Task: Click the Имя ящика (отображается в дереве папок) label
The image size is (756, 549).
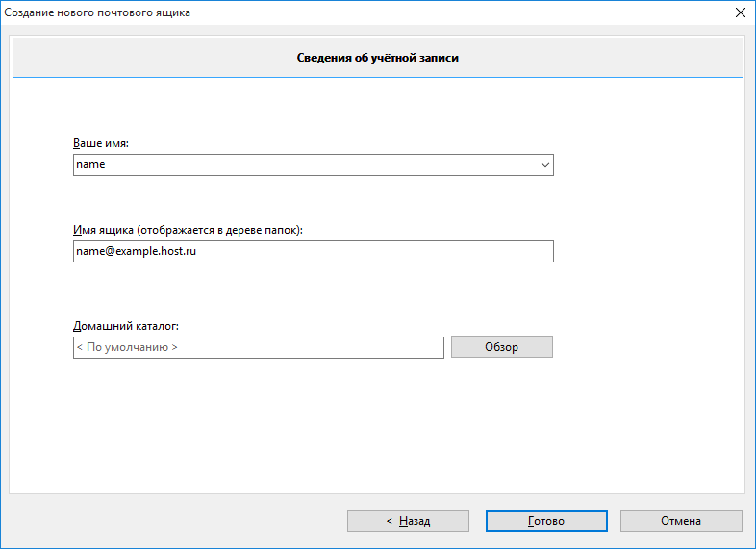Action: tap(188, 231)
